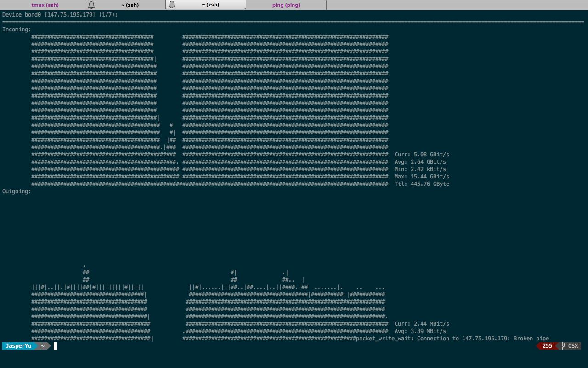Click the OSX label in the right prompt
Screen dimensions: 588x368
[x=573, y=346]
